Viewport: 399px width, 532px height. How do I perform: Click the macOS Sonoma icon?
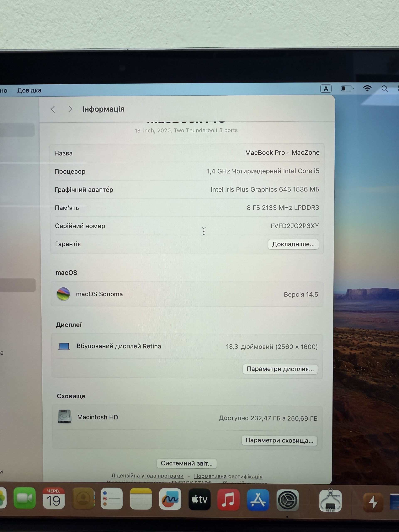click(x=63, y=294)
